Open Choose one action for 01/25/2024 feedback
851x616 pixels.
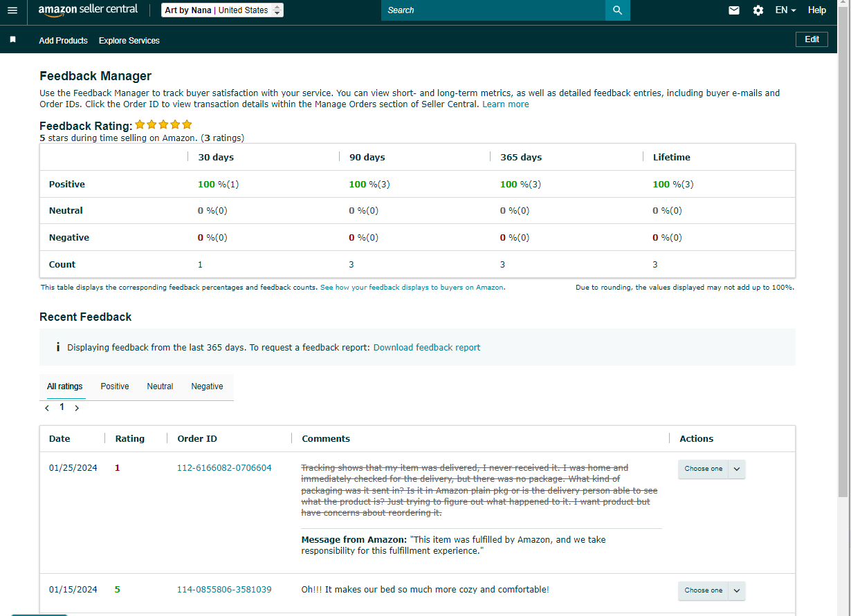703,469
